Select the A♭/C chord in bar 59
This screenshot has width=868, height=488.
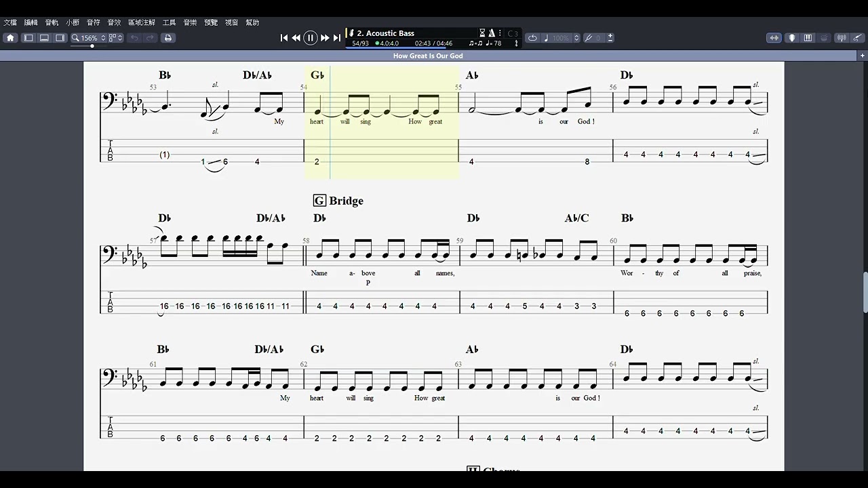tap(577, 218)
